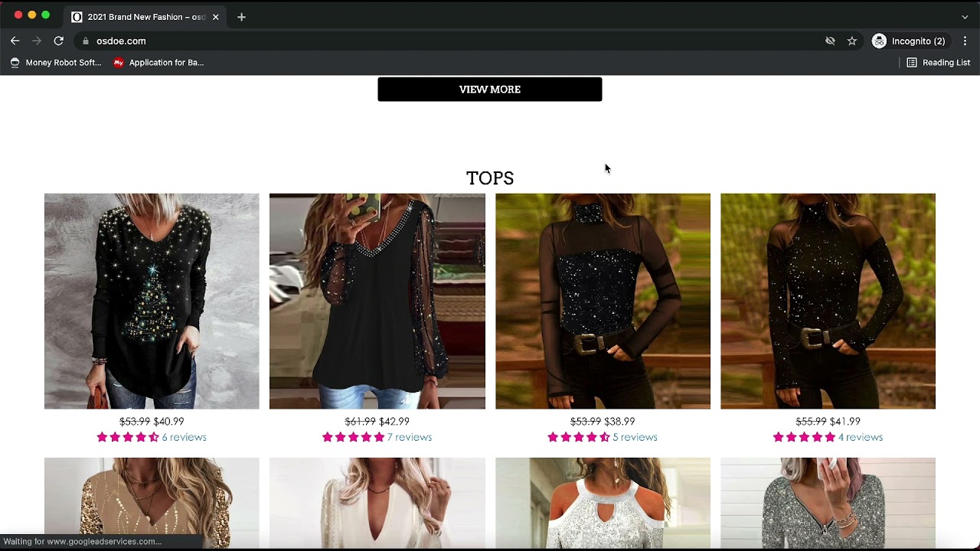
Task: Open the Reading List panel
Action: coord(938,63)
